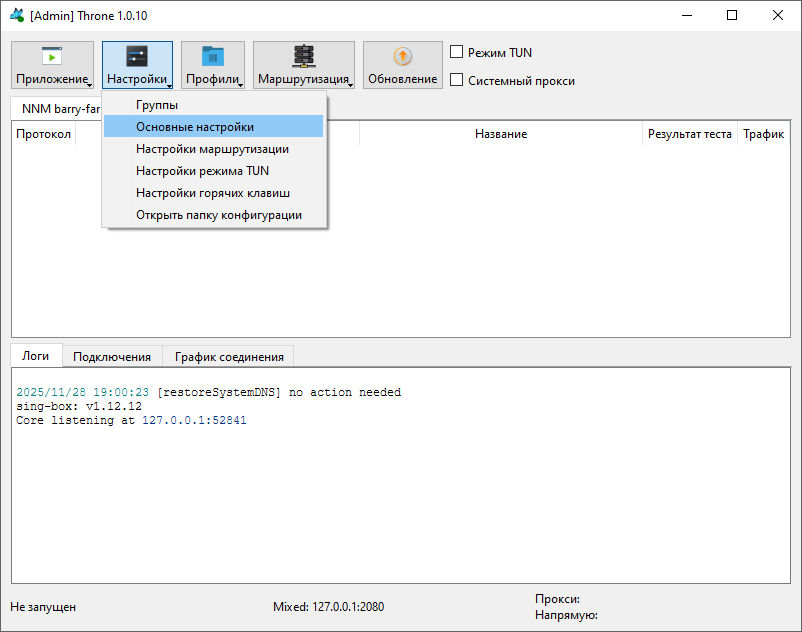This screenshot has height=632, width=802.
Task: Sort by the Название column header
Action: [x=501, y=134]
